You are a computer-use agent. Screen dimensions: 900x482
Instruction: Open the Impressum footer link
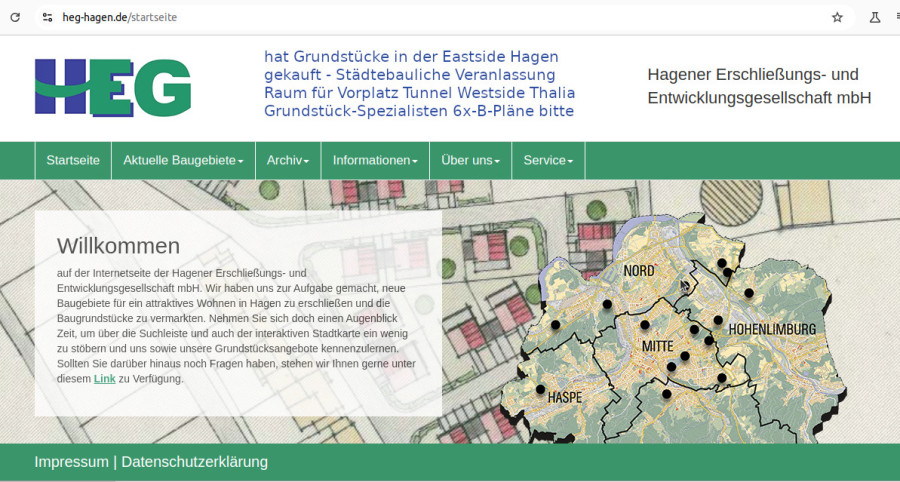click(71, 462)
